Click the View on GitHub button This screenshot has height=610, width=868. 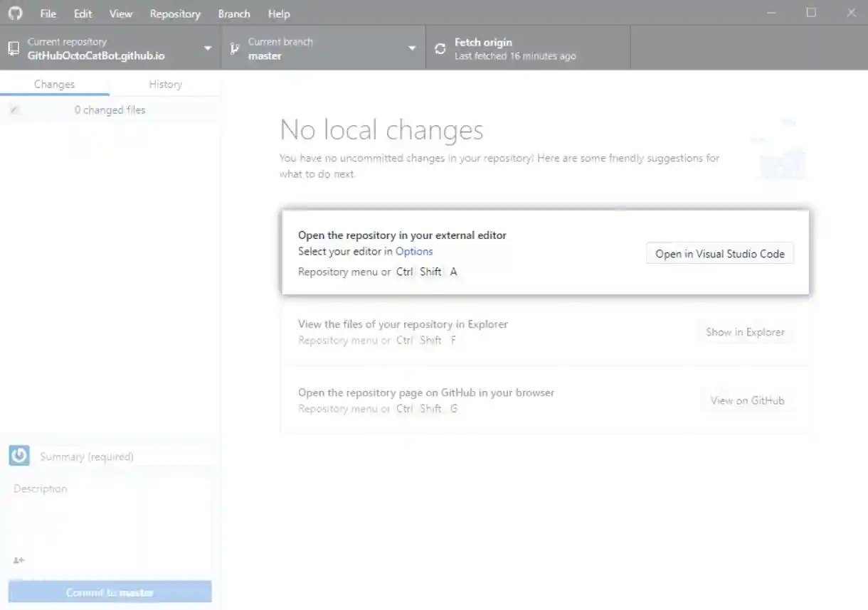pyautogui.click(x=748, y=400)
